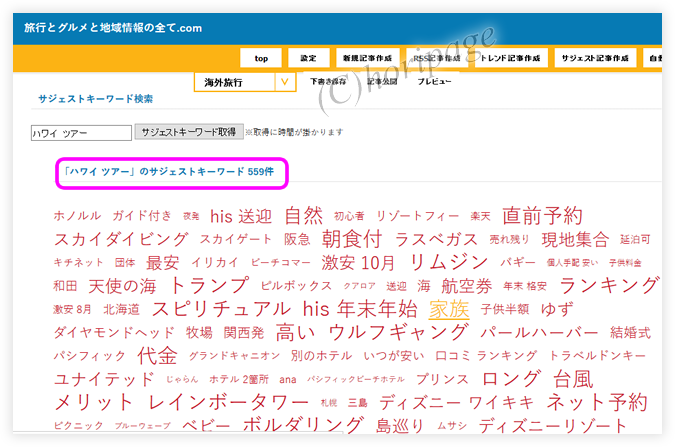Select the keyword 天使の海
Screen dimensions: 675x447
[x=122, y=286]
